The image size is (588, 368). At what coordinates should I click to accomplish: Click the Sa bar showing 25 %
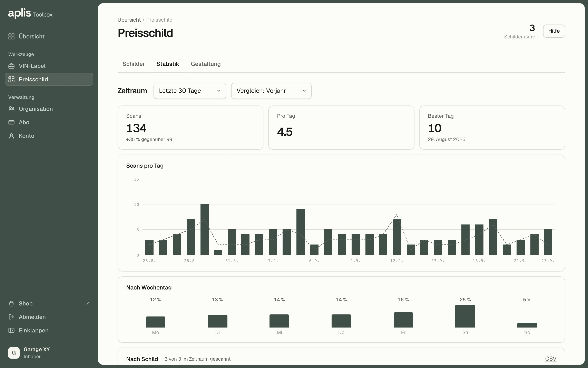(x=465, y=316)
